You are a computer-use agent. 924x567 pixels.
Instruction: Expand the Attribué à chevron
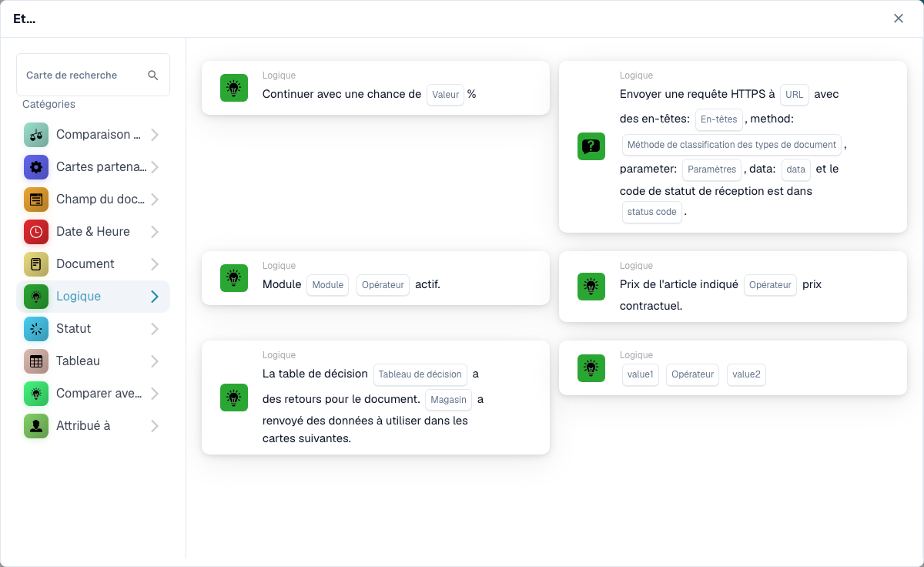[x=155, y=426]
